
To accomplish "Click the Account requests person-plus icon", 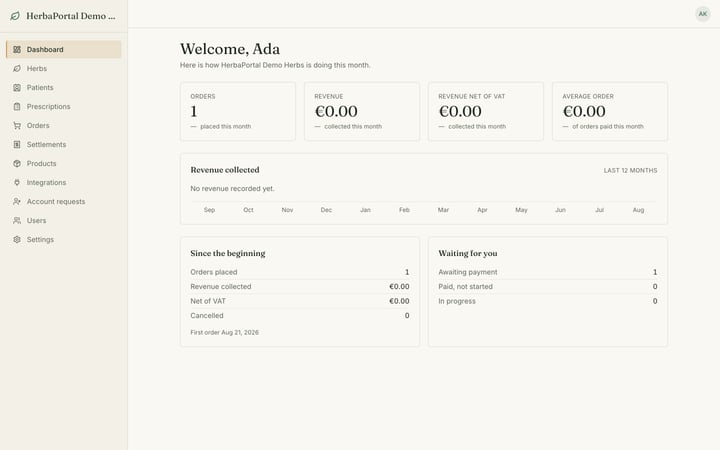I will (17, 202).
